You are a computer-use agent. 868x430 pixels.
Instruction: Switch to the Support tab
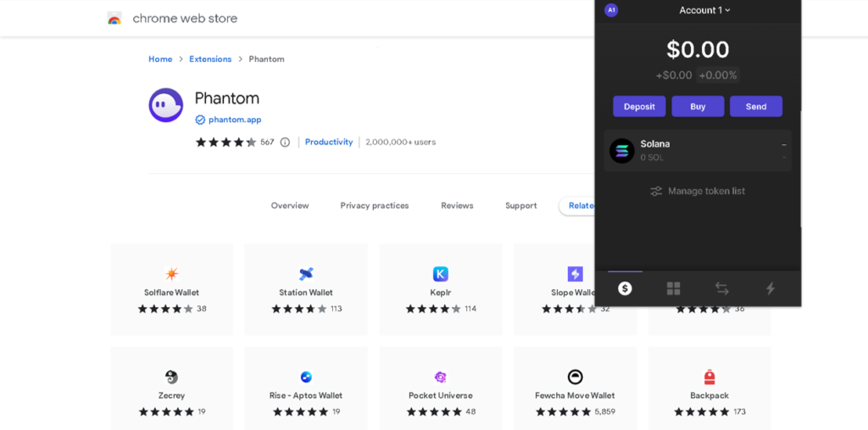521,205
